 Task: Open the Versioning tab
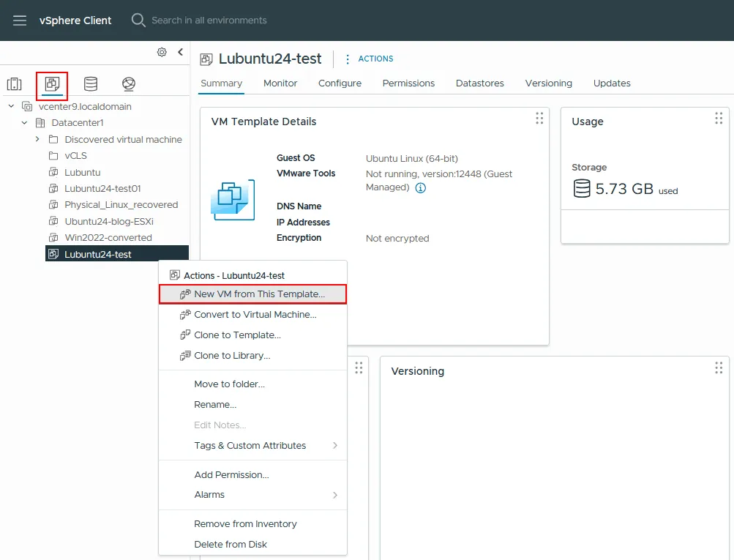pos(549,83)
